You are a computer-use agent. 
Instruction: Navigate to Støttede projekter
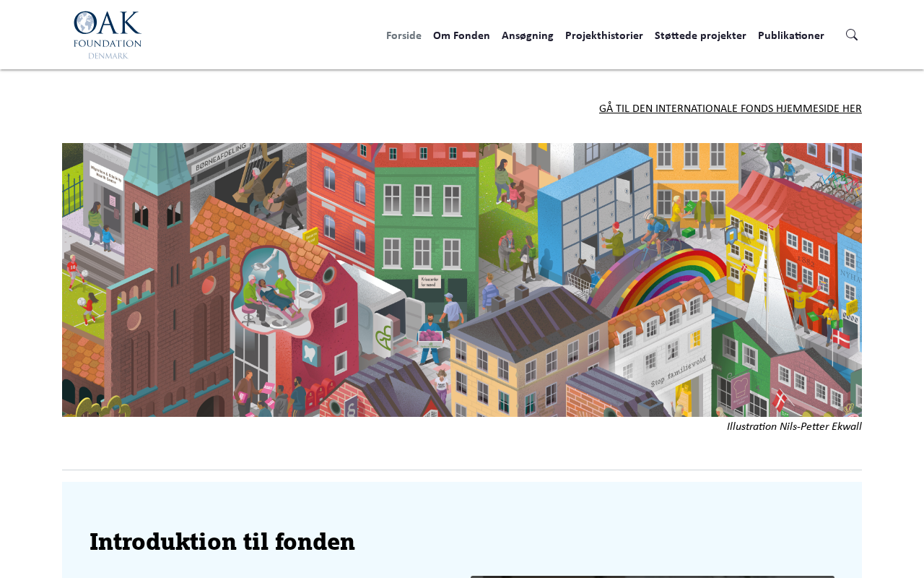click(x=700, y=35)
